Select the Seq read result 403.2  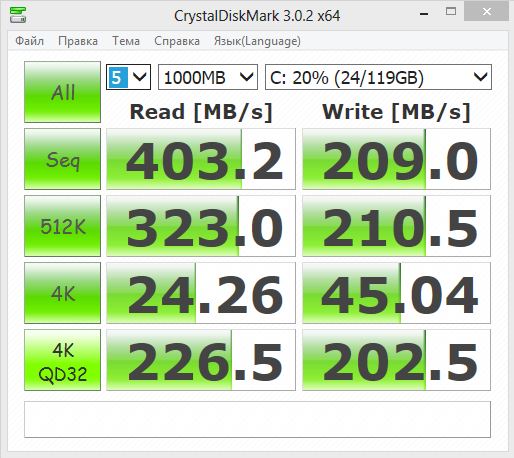click(x=201, y=159)
